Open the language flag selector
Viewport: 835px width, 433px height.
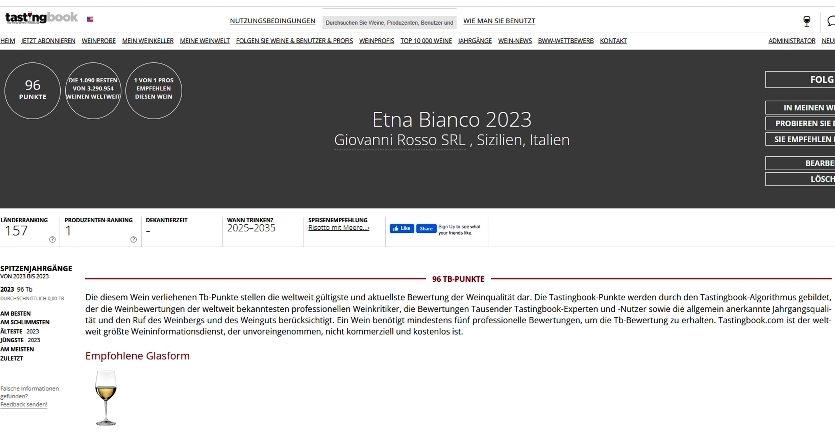[x=91, y=19]
